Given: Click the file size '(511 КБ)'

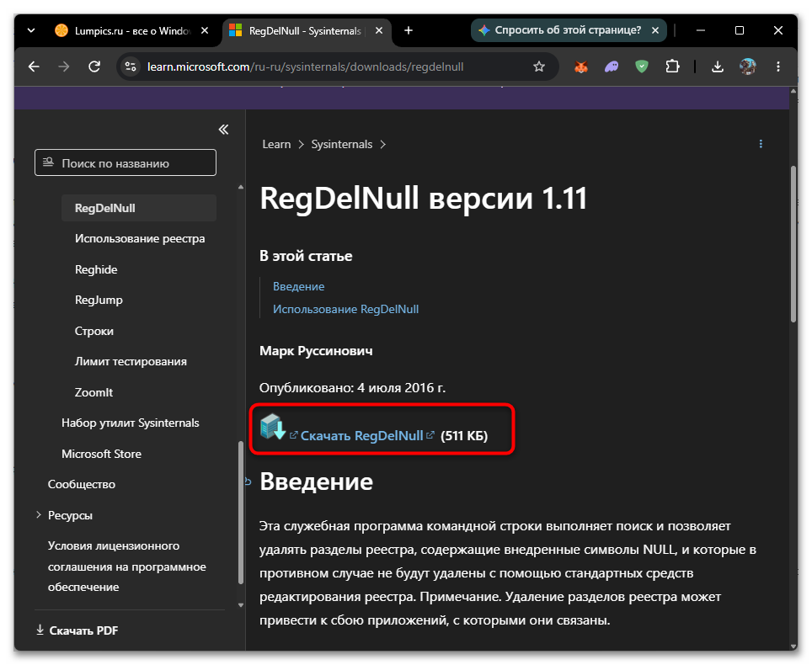Looking at the screenshot, I should pyautogui.click(x=464, y=436).
